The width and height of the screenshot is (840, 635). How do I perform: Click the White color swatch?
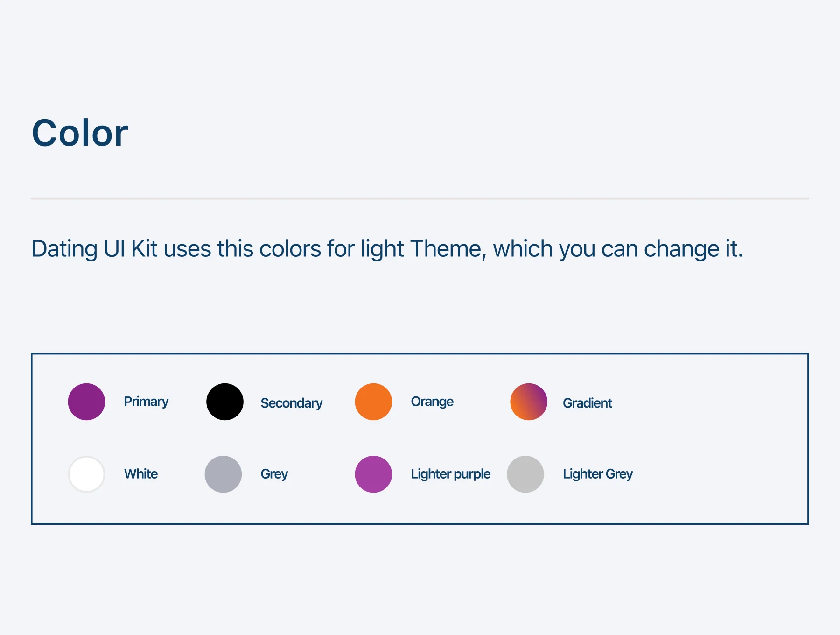[x=86, y=474]
